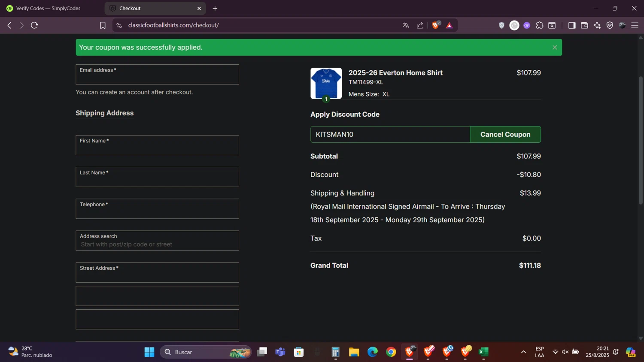The width and height of the screenshot is (644, 362).
Task: Toggle the browser sidebar panel
Action: 572,25
